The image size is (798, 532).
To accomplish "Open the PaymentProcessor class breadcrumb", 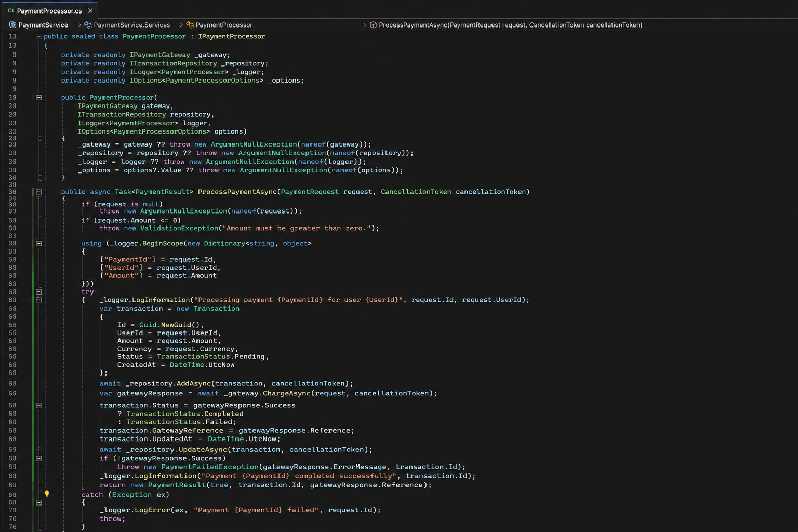I will point(219,25).
